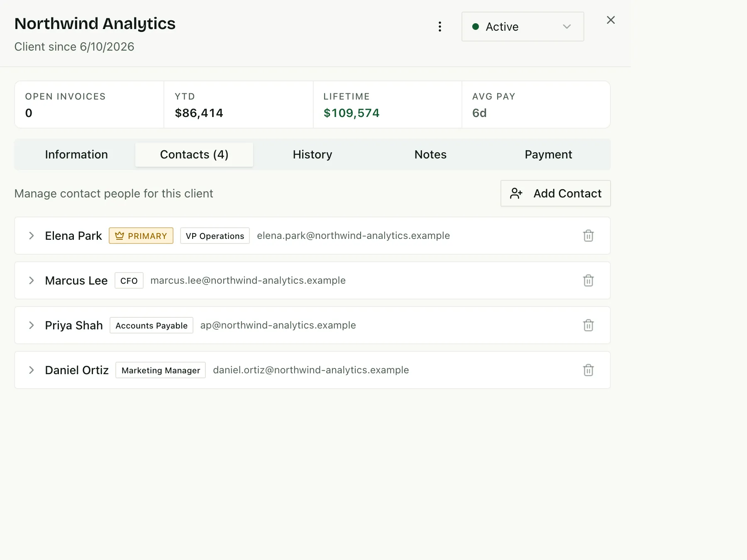The image size is (747, 560).
Task: Click the Add Contact button
Action: tap(555, 193)
